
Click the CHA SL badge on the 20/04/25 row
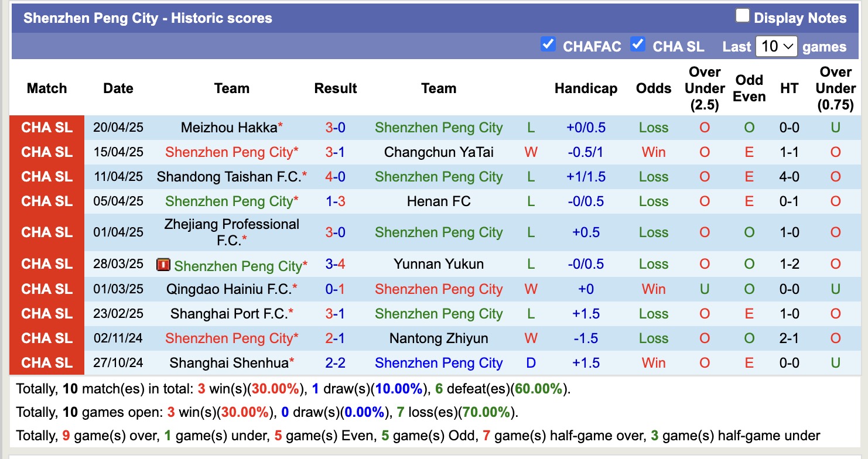[46, 127]
